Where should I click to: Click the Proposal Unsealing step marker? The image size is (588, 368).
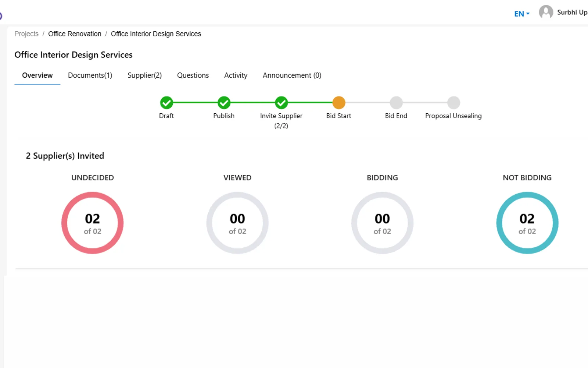(453, 103)
